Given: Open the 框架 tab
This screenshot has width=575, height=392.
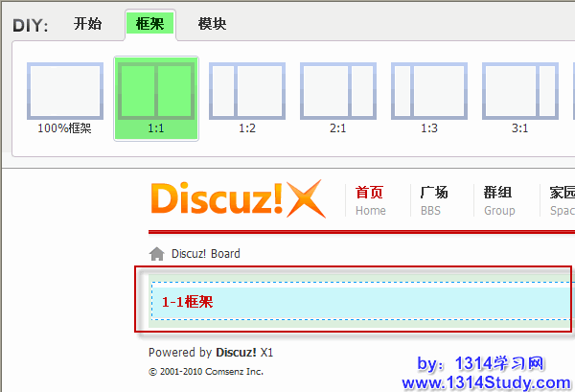Looking at the screenshot, I should [149, 24].
